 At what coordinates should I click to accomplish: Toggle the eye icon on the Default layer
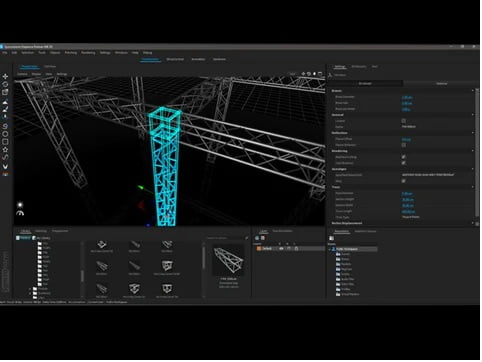pos(281,249)
